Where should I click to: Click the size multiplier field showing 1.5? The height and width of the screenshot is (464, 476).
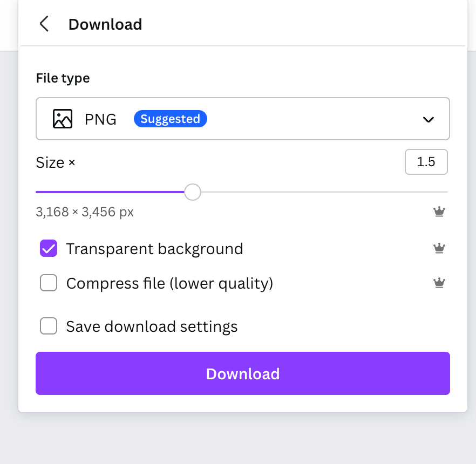pos(426,162)
